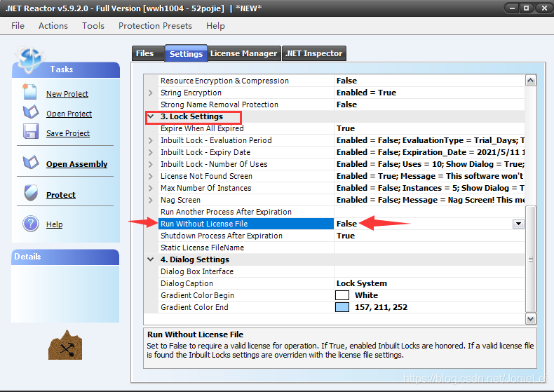The image size is (554, 392).
Task: Click the scrollbar up arrow
Action: click(x=530, y=81)
